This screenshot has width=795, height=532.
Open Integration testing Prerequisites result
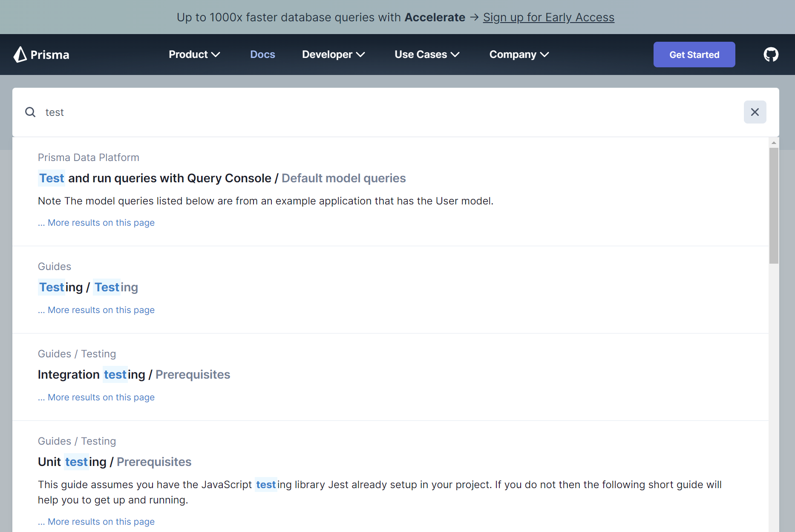coord(134,374)
